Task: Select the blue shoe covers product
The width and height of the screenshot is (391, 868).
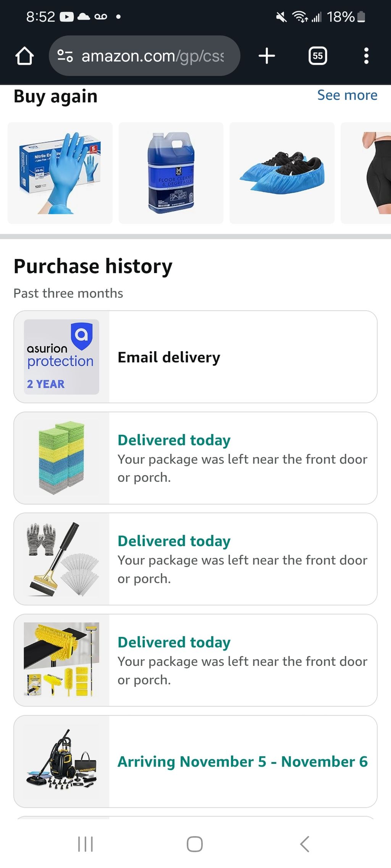Action: pyautogui.click(x=282, y=173)
